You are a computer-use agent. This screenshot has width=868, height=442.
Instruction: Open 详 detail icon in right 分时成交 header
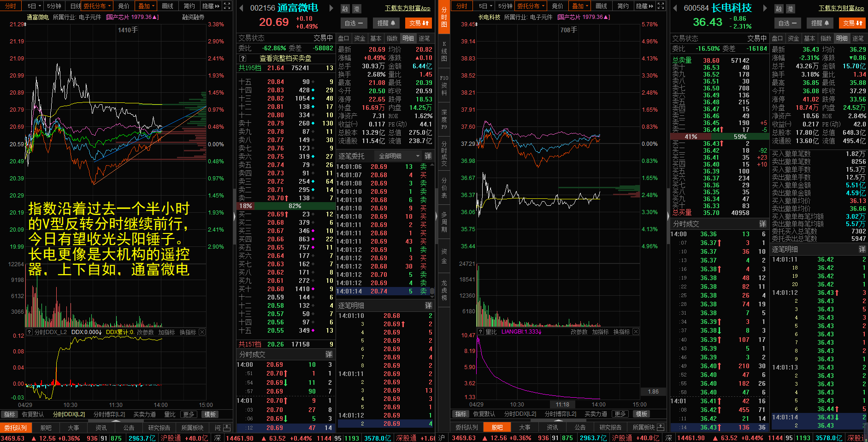763,224
